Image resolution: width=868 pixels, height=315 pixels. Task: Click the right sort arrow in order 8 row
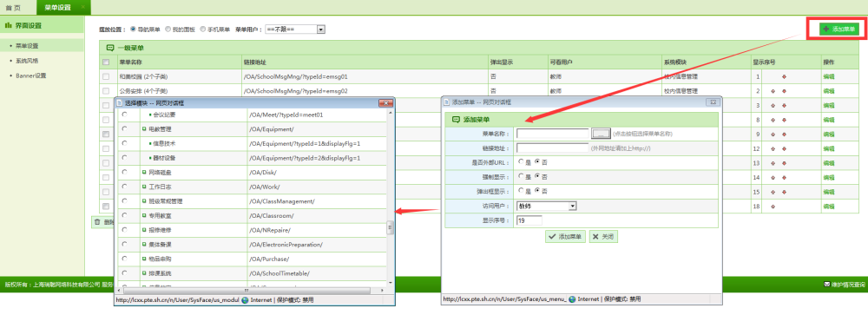tap(784, 120)
